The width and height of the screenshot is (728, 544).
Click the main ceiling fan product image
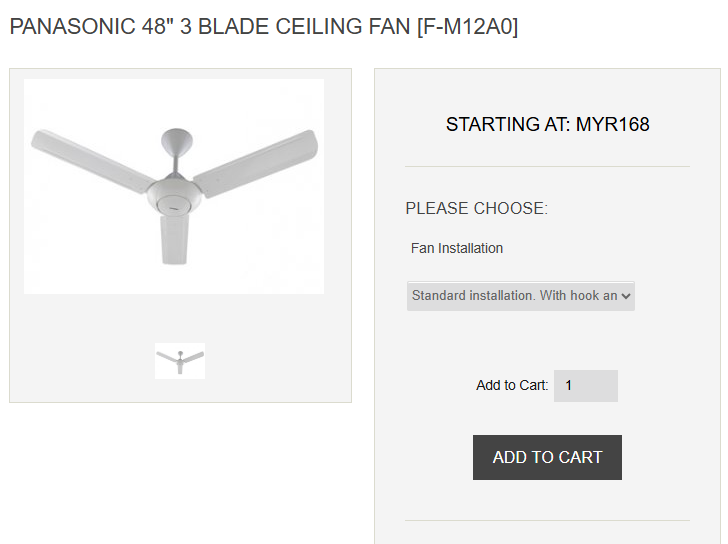174,186
